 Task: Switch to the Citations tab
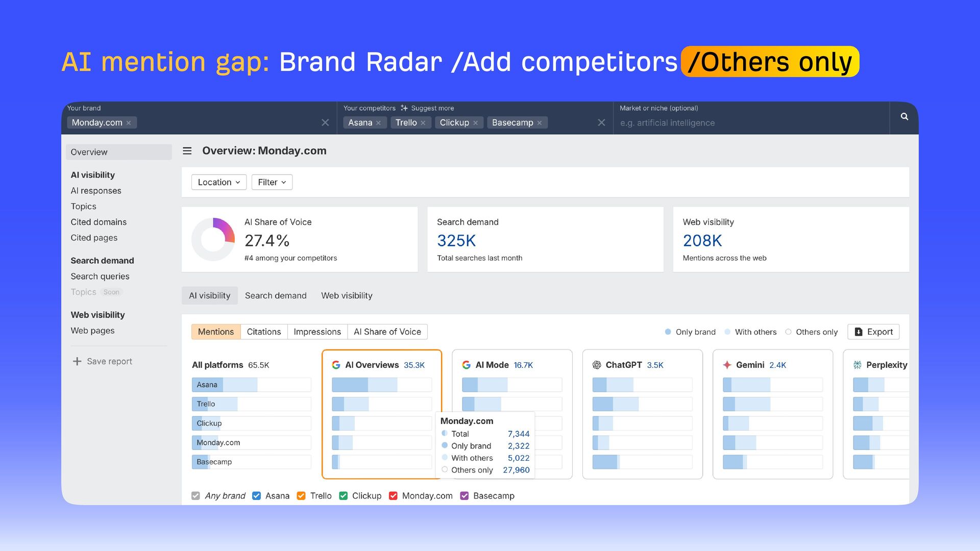tap(263, 332)
